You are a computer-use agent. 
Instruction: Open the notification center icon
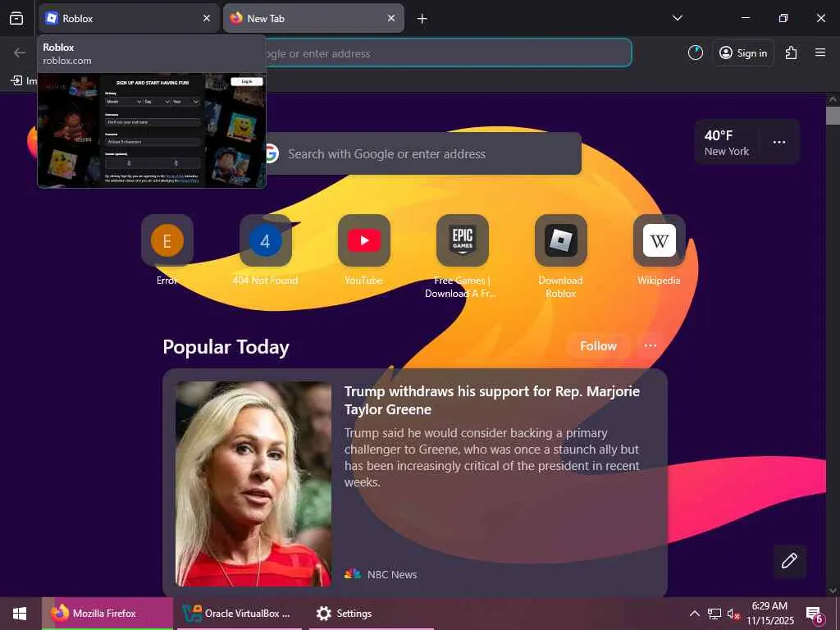[815, 614]
